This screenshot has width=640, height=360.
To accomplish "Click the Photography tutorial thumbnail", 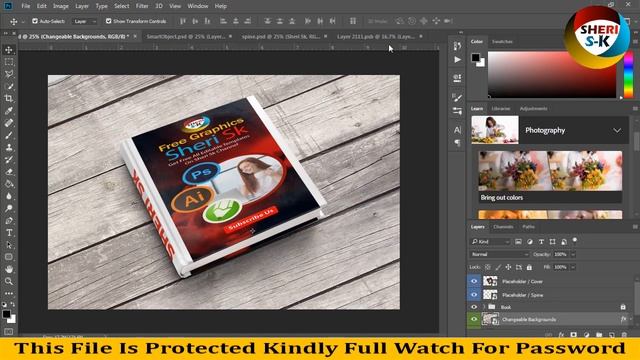I will pos(495,130).
